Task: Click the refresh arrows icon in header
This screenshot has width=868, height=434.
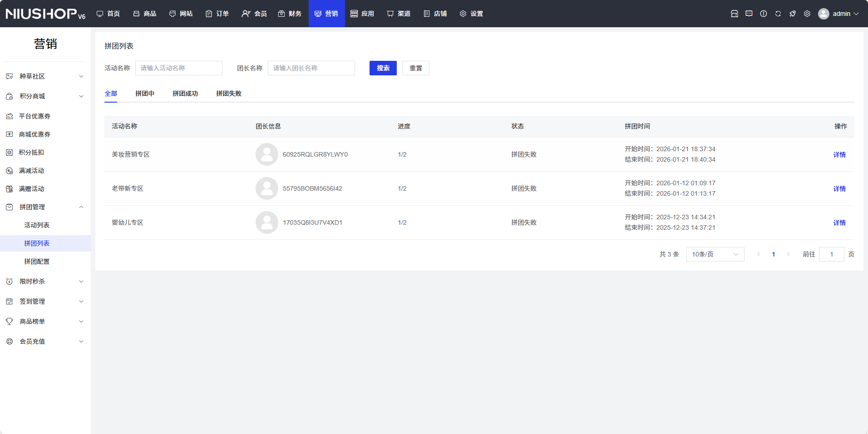Action: pos(778,14)
